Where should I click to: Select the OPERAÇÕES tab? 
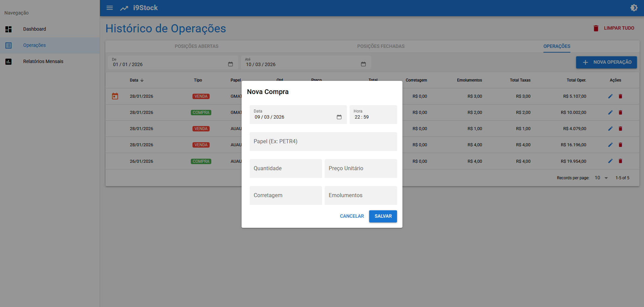pyautogui.click(x=557, y=47)
